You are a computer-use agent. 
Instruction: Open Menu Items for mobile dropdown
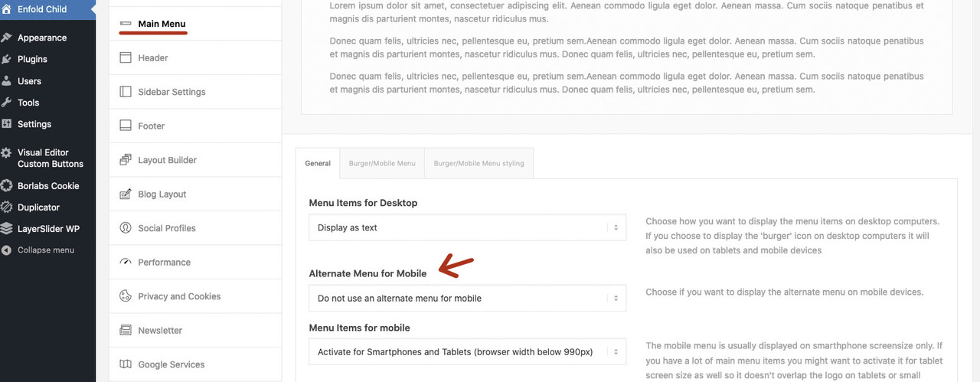pyautogui.click(x=467, y=352)
